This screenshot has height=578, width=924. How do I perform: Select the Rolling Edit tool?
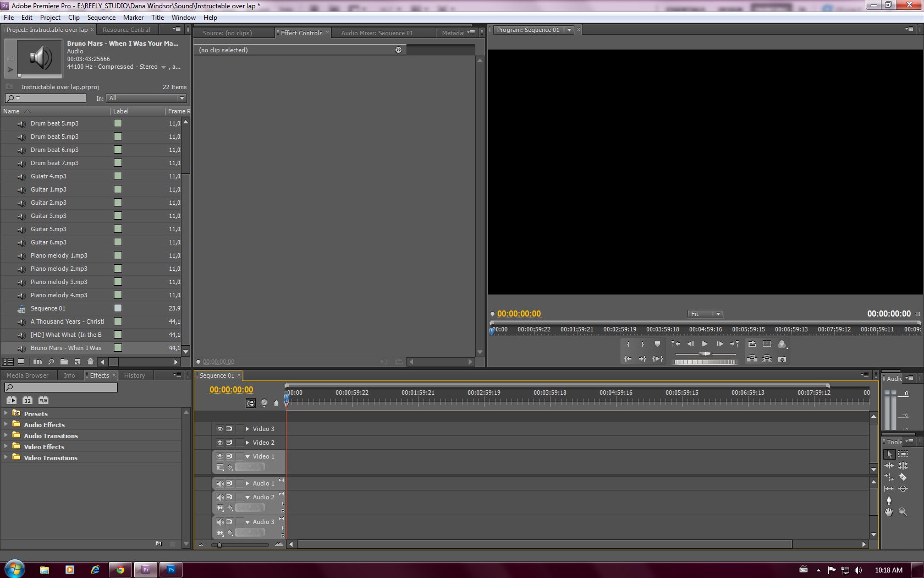point(903,466)
